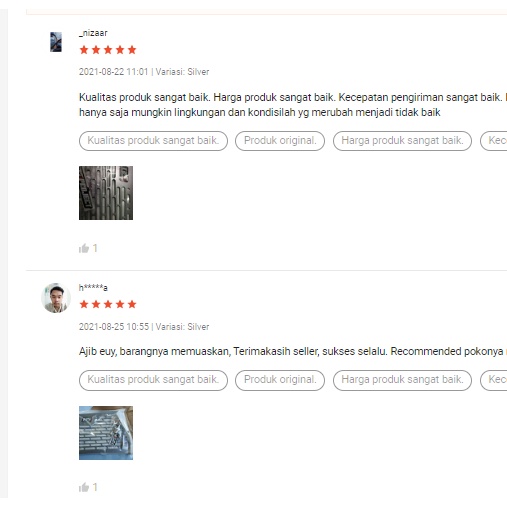
Task: Like the review by _nizaar with thumbs-up
Action: click(x=84, y=248)
